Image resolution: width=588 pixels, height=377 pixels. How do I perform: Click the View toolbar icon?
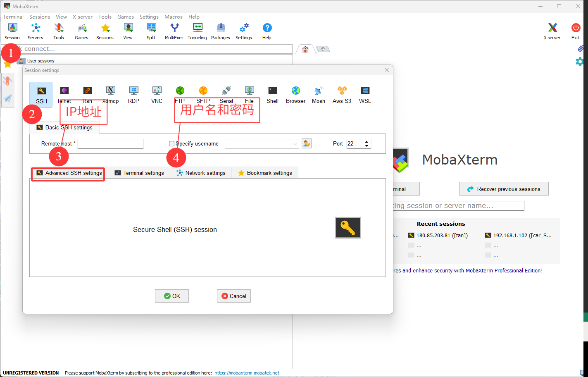[128, 31]
